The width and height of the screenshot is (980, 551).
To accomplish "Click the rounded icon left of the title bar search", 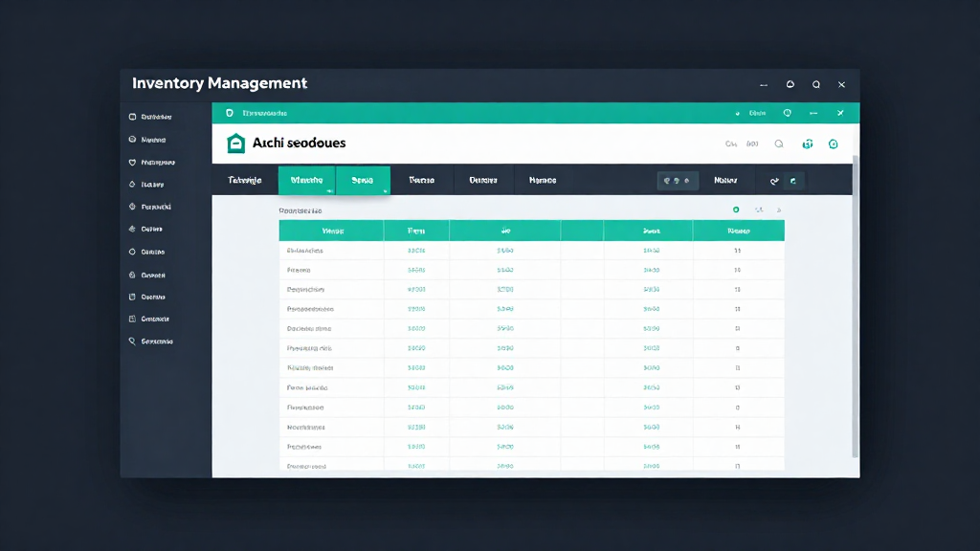I will click(791, 84).
